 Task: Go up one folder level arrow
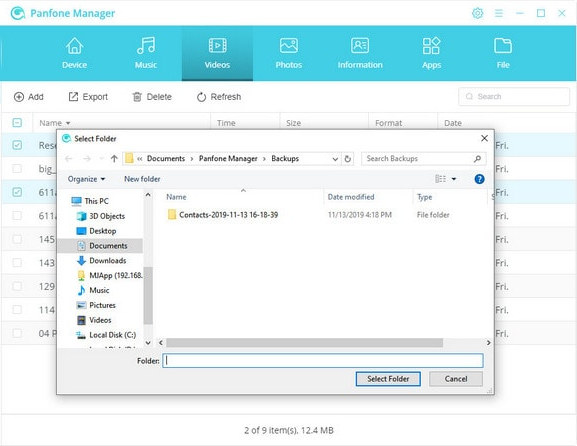pos(114,159)
